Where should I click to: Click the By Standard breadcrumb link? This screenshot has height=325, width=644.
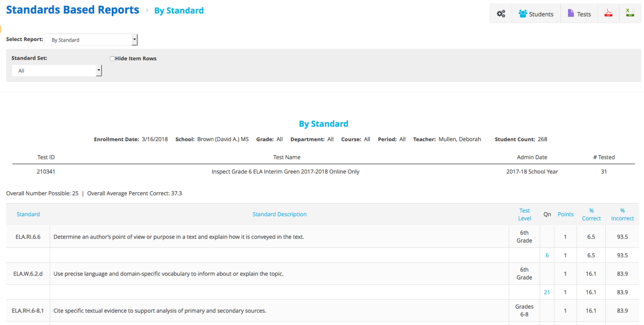179,11
